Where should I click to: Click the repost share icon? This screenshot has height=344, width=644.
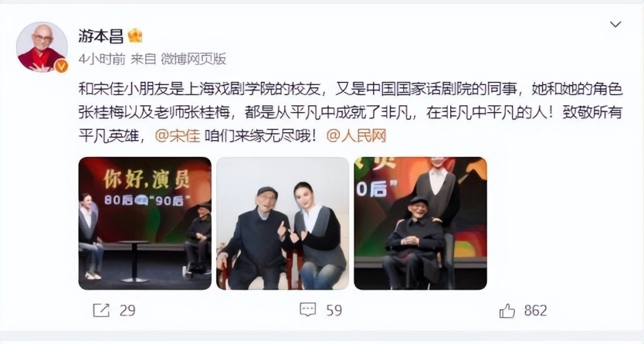coord(101,310)
